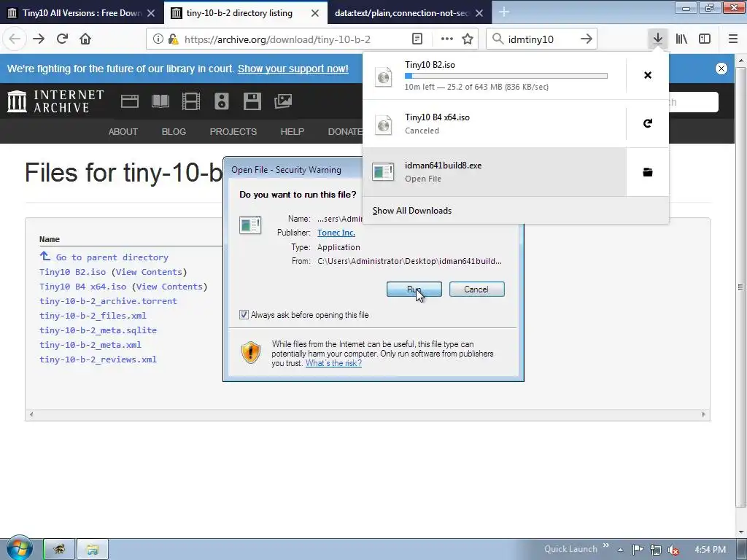Click Show All Downloads
This screenshot has width=747, height=560.
pos(412,211)
